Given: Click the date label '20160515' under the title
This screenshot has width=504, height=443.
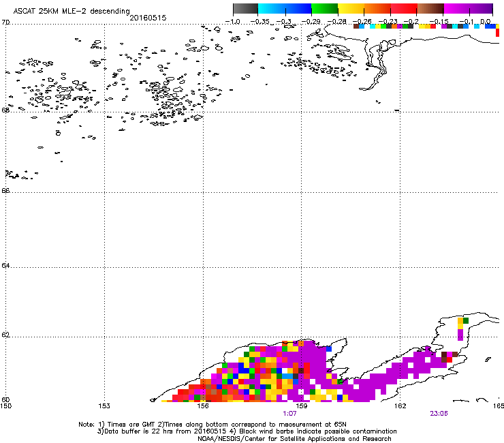Looking at the screenshot, I should 148,18.
